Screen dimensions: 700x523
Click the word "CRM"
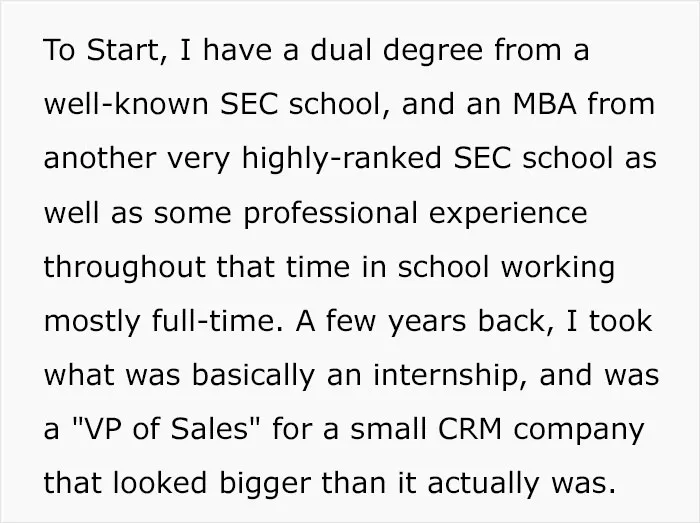click(470, 429)
